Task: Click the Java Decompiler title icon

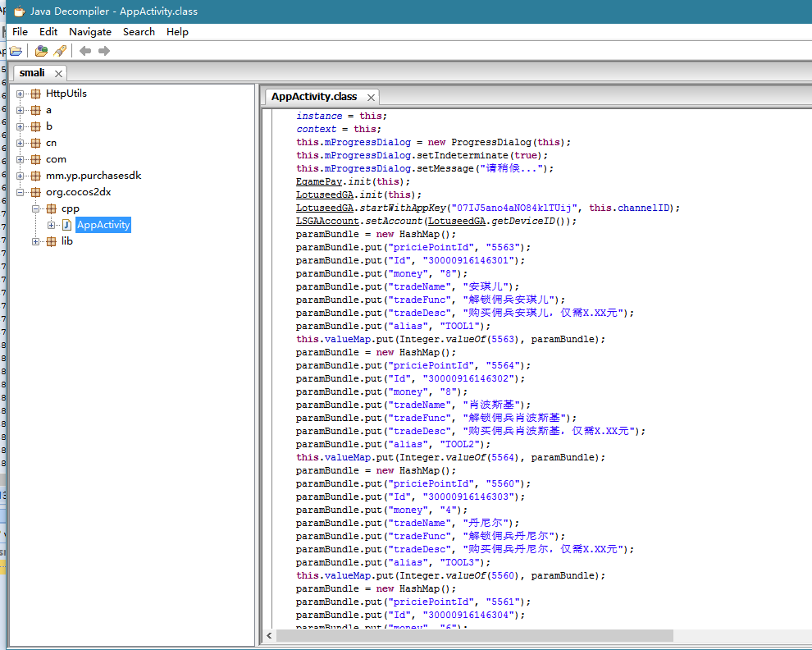Action: coord(19,11)
